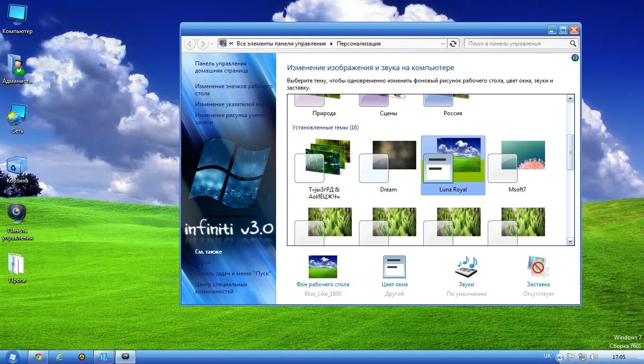Click Все элементы панели управления breadcrumb
The image size is (644, 364).
281,44
